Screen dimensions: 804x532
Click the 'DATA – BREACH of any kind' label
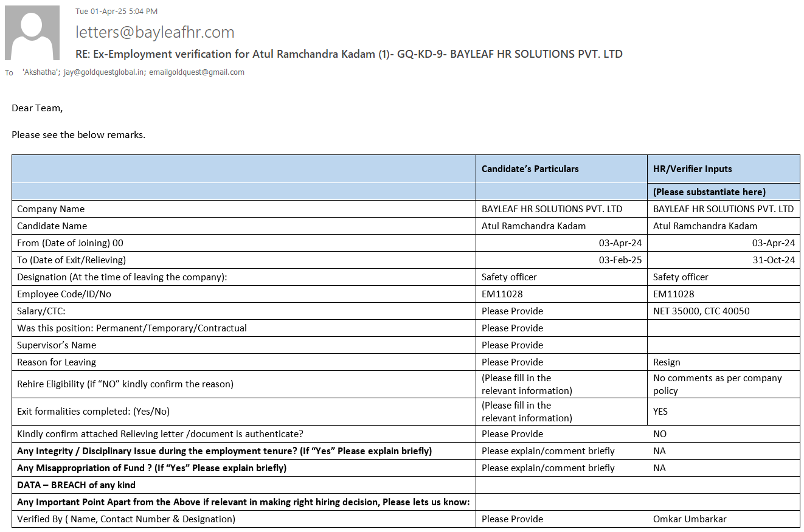click(x=76, y=485)
